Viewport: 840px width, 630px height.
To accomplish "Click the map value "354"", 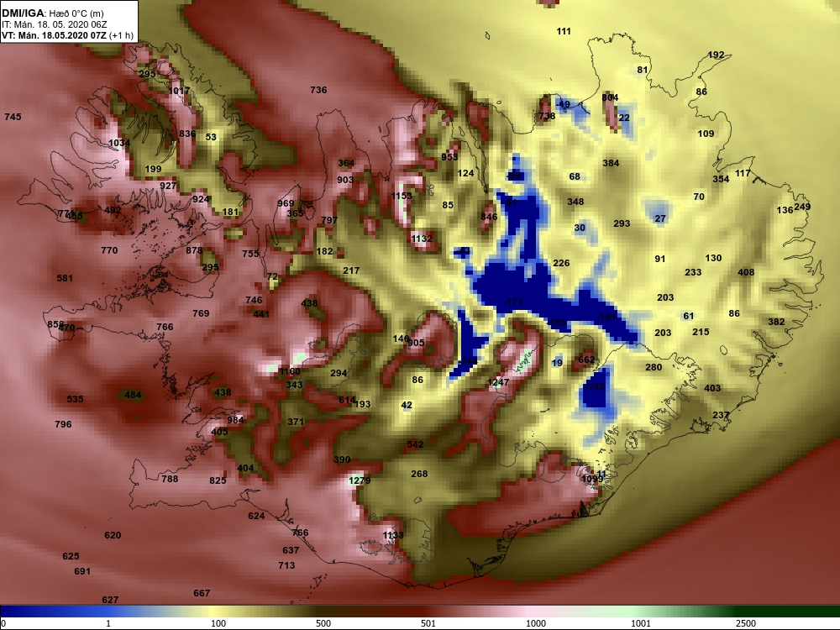I will 721,178.
